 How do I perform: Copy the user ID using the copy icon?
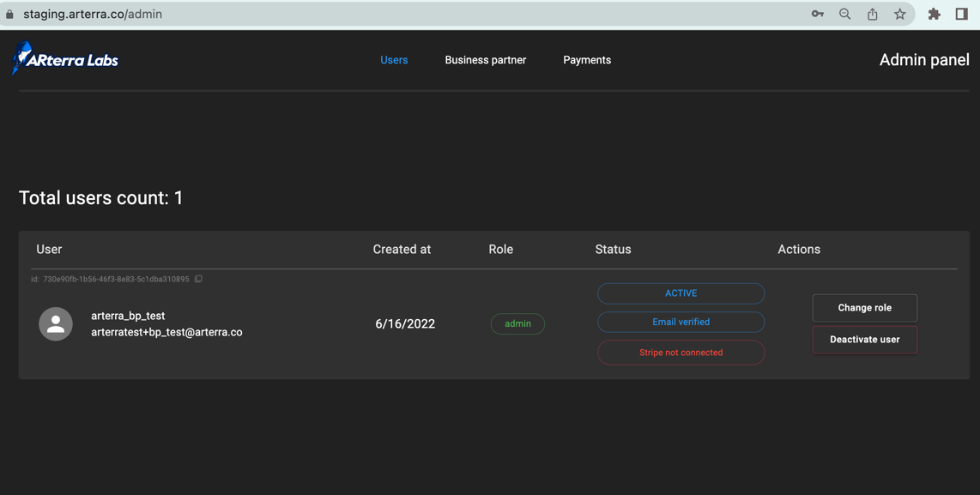pyautogui.click(x=198, y=278)
